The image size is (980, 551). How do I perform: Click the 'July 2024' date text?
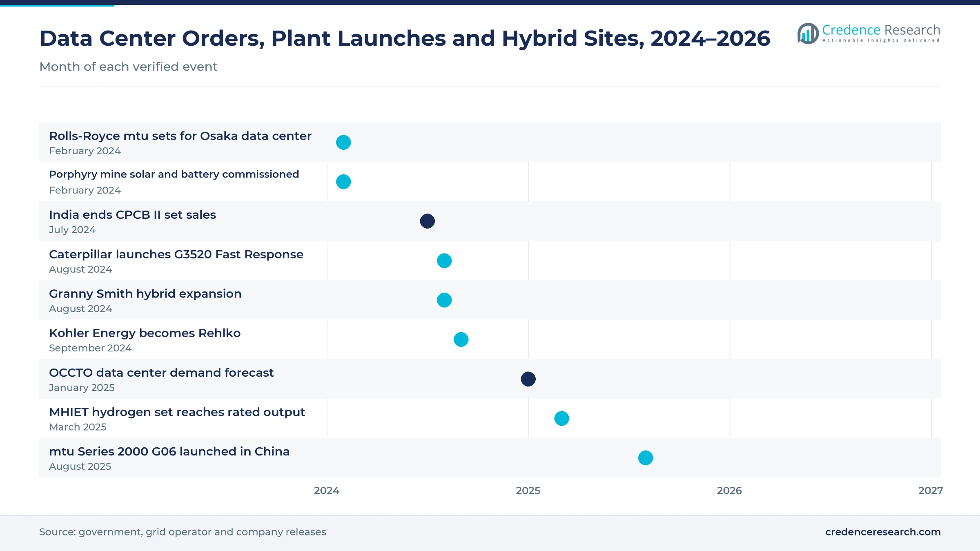72,230
